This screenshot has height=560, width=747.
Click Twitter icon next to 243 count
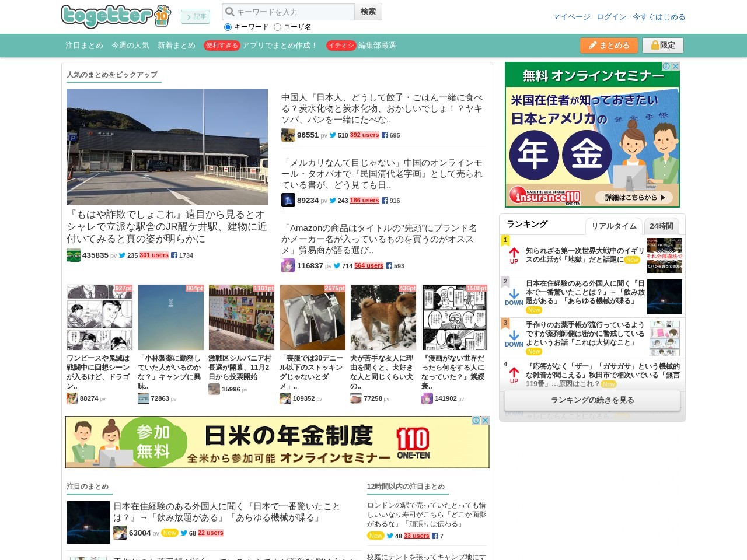click(333, 201)
